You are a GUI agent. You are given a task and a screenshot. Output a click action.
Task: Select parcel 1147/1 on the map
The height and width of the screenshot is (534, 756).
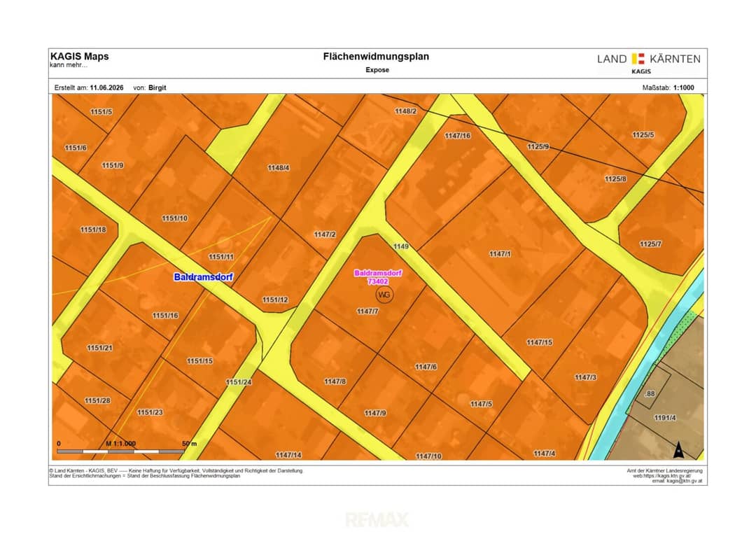click(x=500, y=254)
